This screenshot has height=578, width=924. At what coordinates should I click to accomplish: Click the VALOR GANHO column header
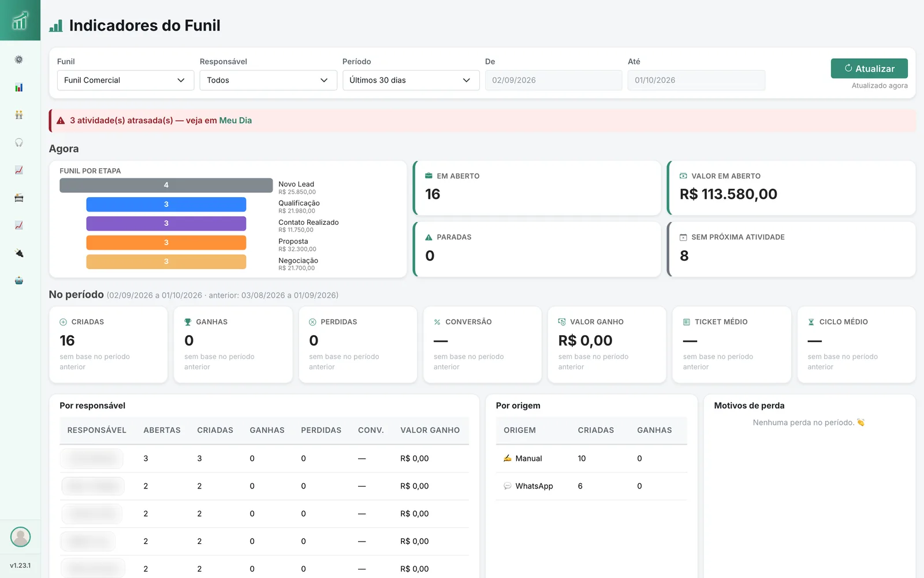(x=430, y=430)
